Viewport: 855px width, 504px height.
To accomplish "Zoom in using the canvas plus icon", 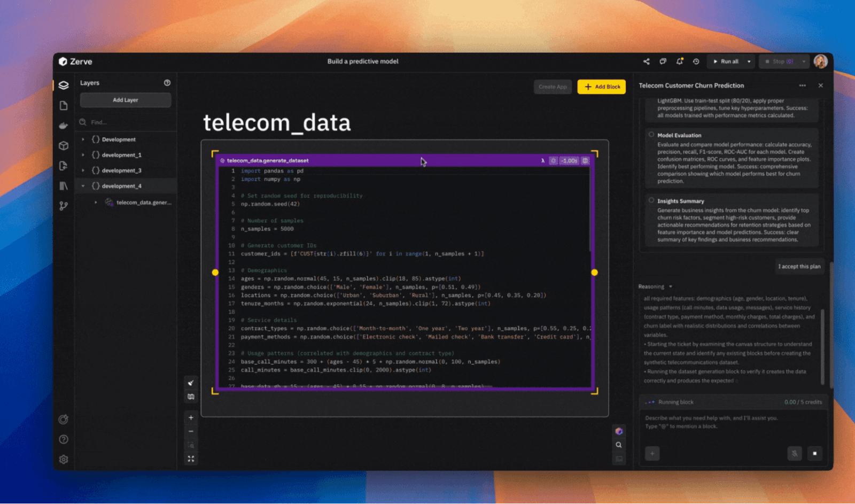I will (x=191, y=417).
